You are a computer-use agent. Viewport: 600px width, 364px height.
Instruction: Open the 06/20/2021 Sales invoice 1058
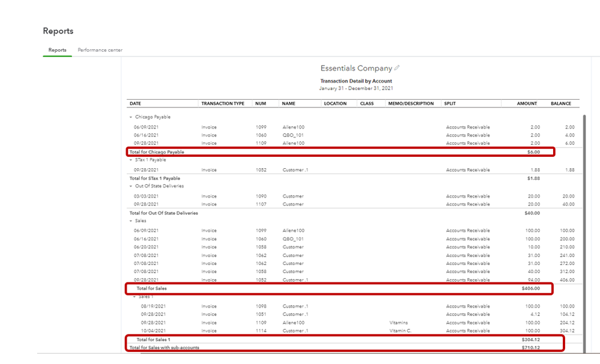(354, 247)
